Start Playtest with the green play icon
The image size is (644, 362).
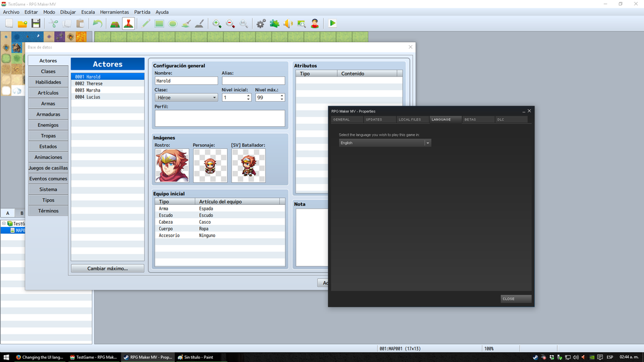[x=333, y=23]
